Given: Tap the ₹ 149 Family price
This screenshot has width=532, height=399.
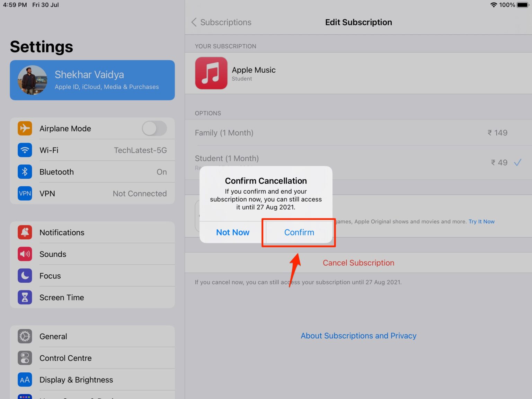Looking at the screenshot, I should (498, 133).
